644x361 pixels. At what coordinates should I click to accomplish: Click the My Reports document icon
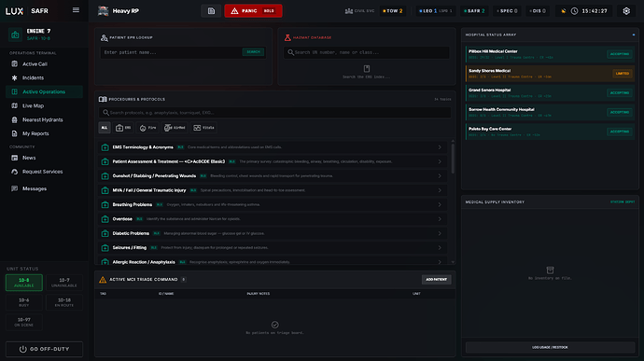tap(14, 133)
